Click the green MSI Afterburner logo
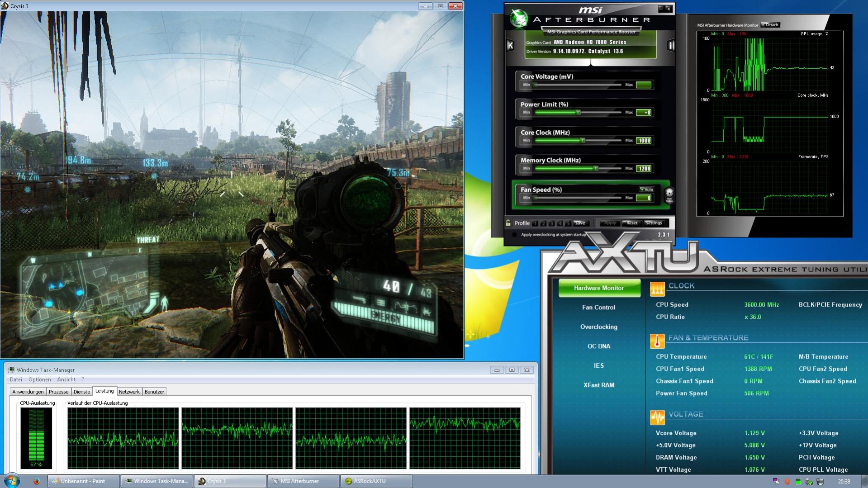This screenshot has width=868, height=488. pyautogui.click(x=519, y=19)
